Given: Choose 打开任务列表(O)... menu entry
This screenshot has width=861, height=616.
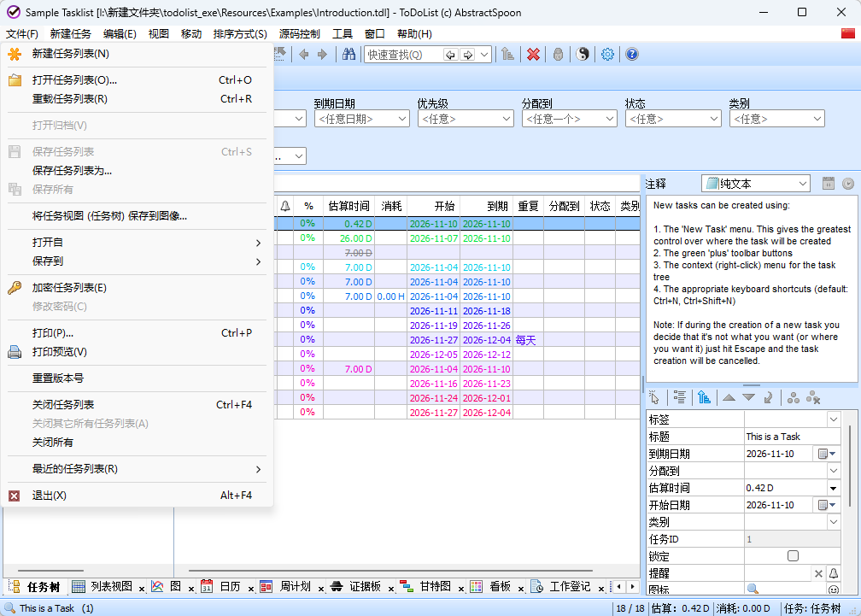Looking at the screenshot, I should (138, 80).
